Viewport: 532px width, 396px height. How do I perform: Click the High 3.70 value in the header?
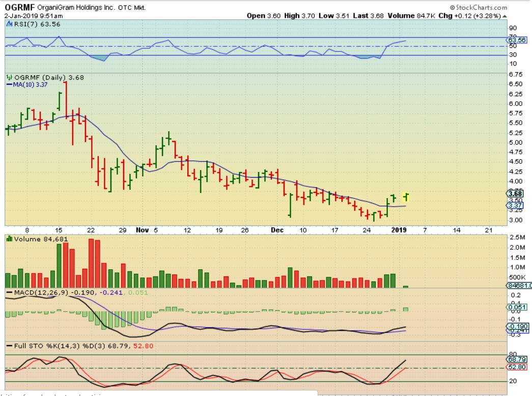[x=299, y=16]
